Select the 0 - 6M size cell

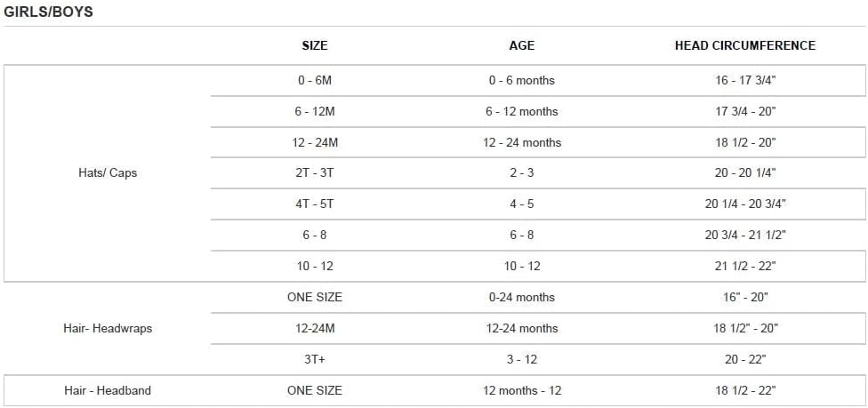click(x=315, y=80)
